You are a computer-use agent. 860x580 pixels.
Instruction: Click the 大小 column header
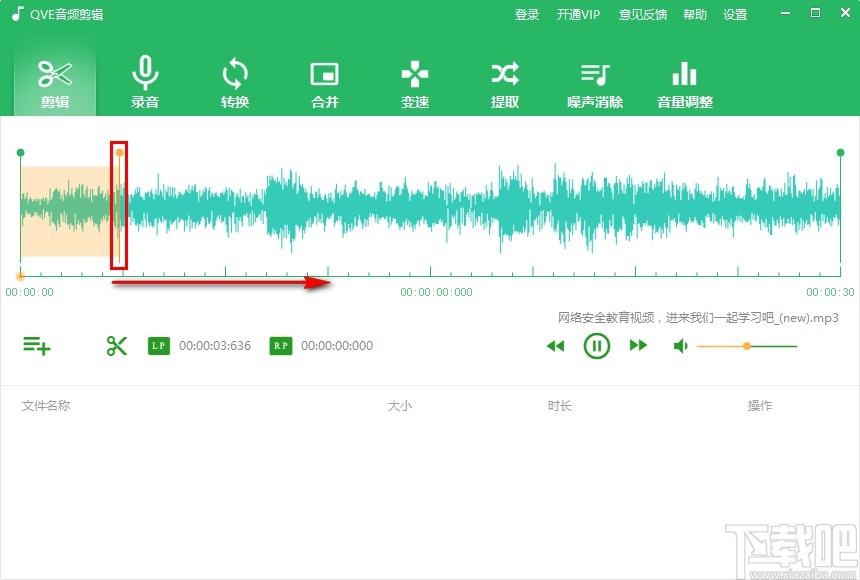tap(399, 406)
